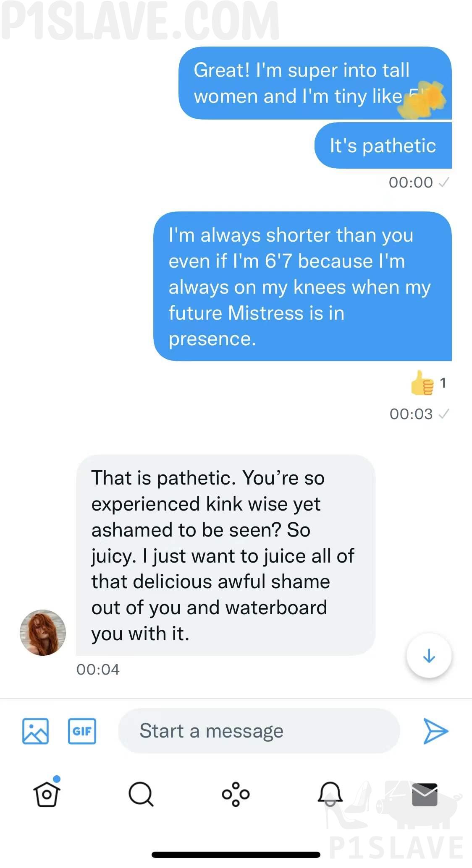Select the "It's pathetic" message bubble

tap(383, 146)
